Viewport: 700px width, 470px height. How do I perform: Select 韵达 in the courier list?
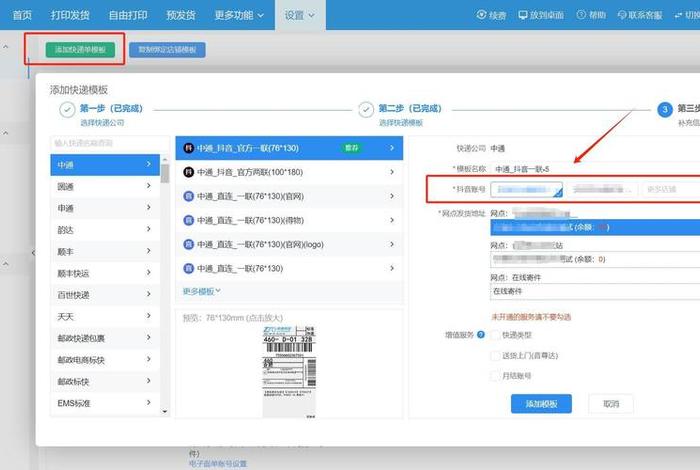click(105, 230)
